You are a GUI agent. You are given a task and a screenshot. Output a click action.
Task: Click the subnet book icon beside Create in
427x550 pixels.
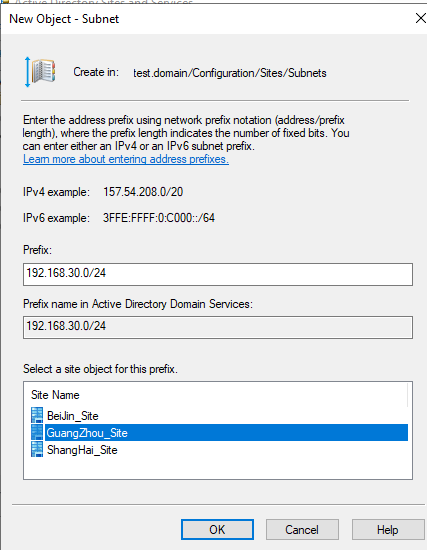[40, 72]
